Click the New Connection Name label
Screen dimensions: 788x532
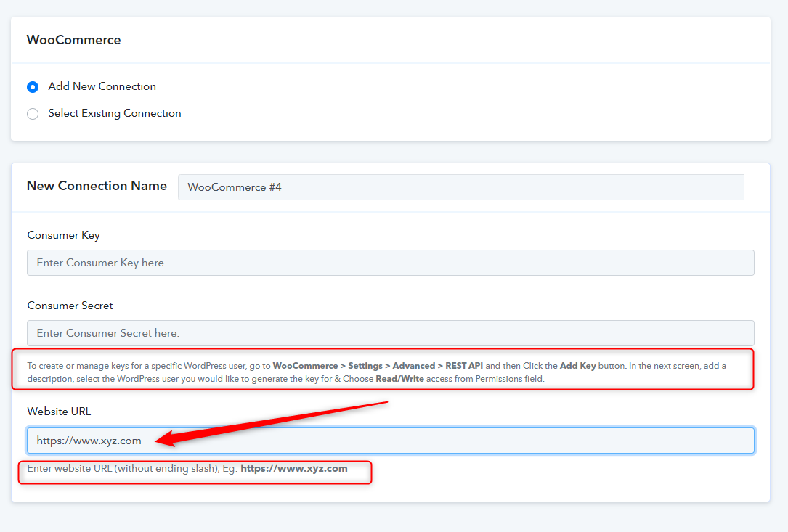[x=97, y=186]
